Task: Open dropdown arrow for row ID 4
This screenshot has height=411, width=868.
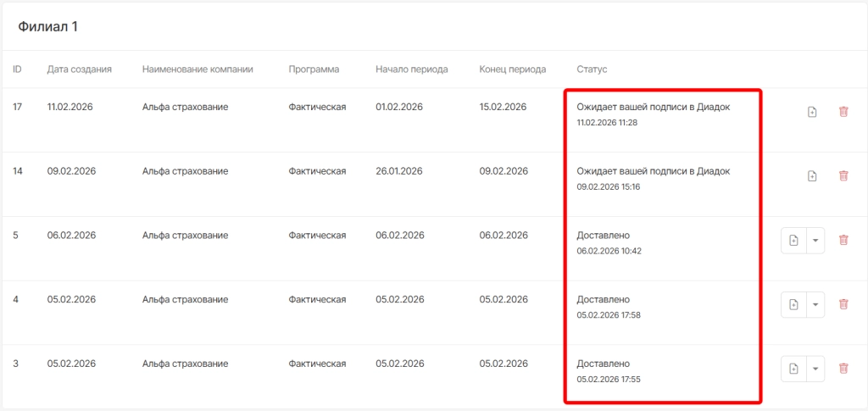Action: pos(815,304)
